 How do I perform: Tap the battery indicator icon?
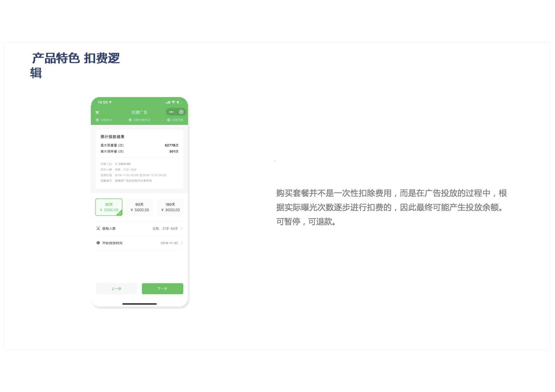point(179,102)
